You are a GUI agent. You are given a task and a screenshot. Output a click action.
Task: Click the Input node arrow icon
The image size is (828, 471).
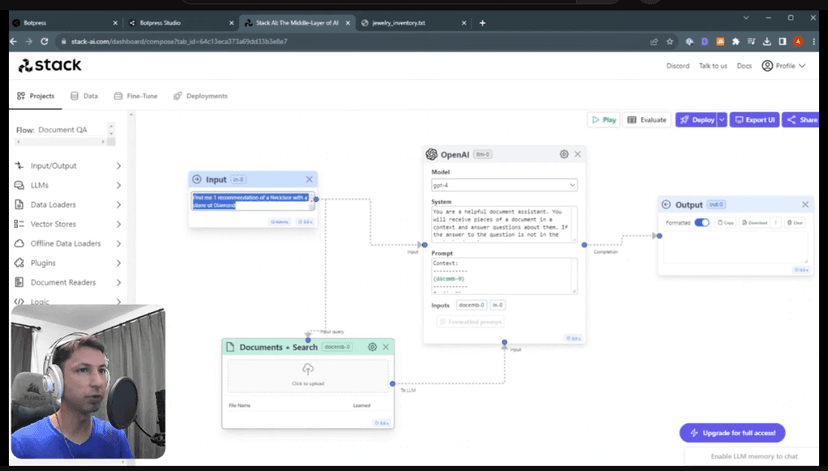[x=197, y=180]
